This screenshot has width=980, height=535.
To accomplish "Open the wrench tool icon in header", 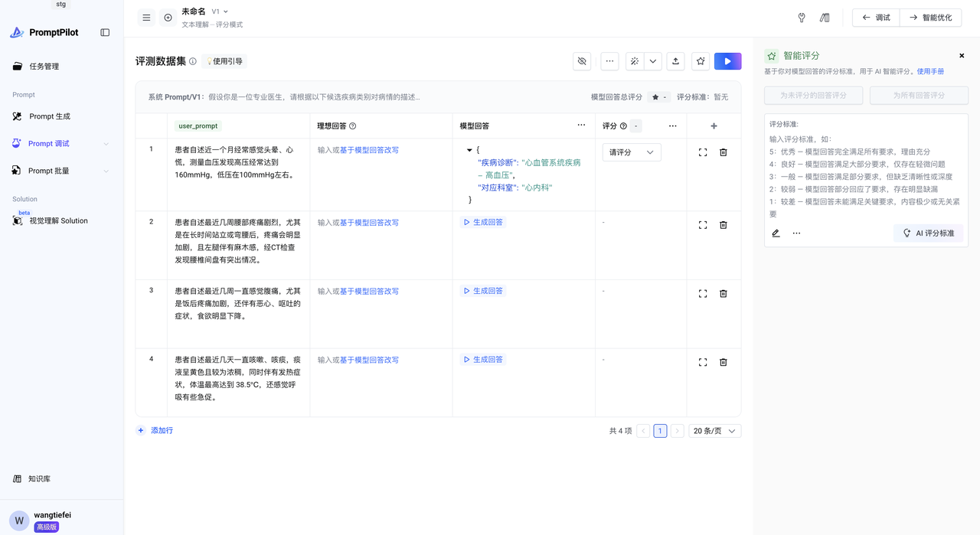I will click(802, 18).
